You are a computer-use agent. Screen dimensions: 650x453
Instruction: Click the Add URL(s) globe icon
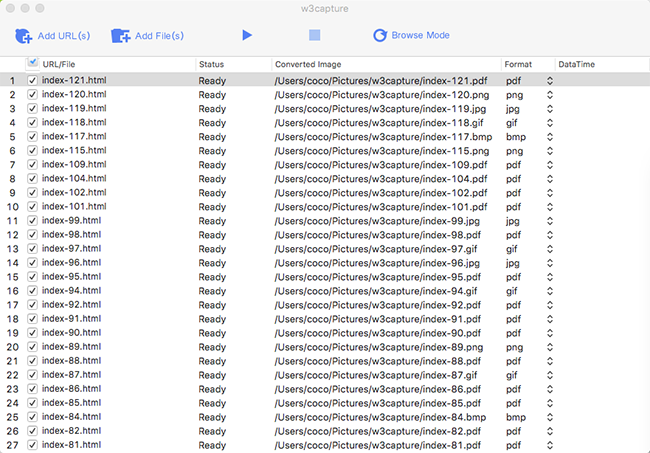tap(23, 36)
